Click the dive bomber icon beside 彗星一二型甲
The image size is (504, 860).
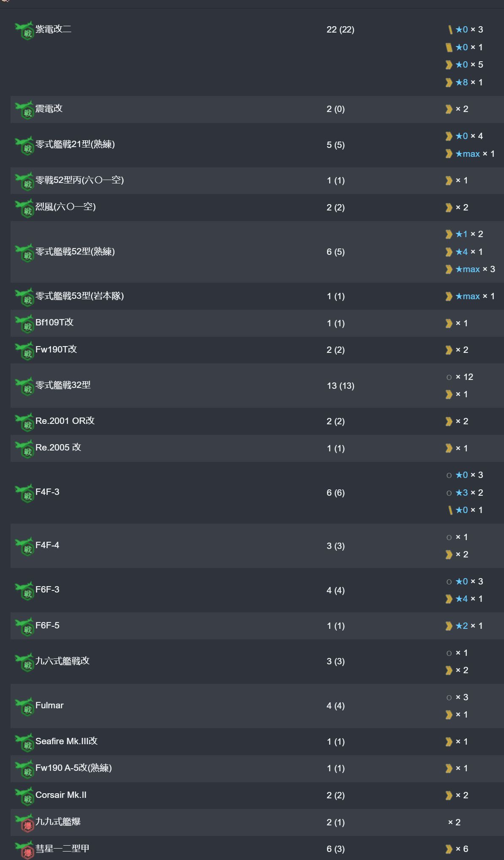pos(25,850)
